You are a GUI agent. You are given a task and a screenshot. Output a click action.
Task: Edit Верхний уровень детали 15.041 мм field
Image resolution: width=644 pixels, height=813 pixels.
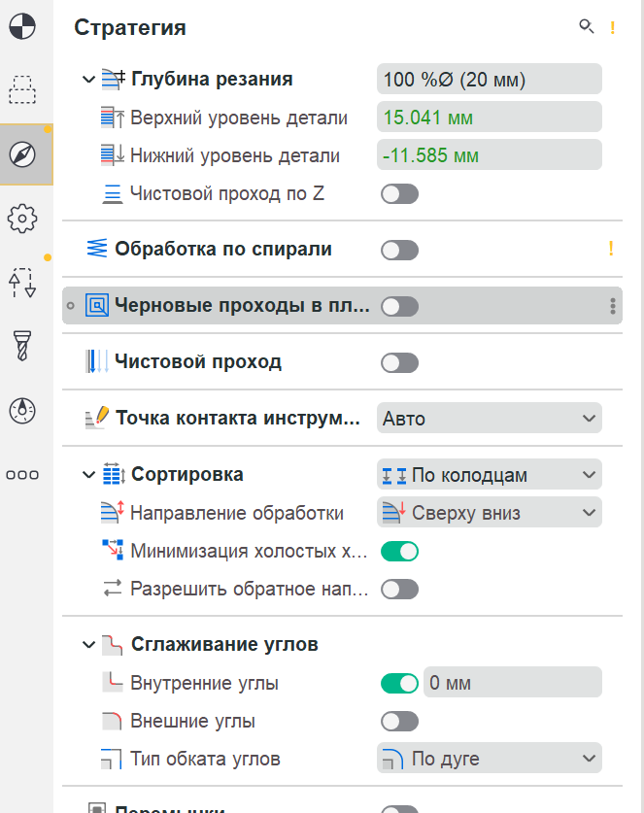pyautogui.click(x=489, y=118)
